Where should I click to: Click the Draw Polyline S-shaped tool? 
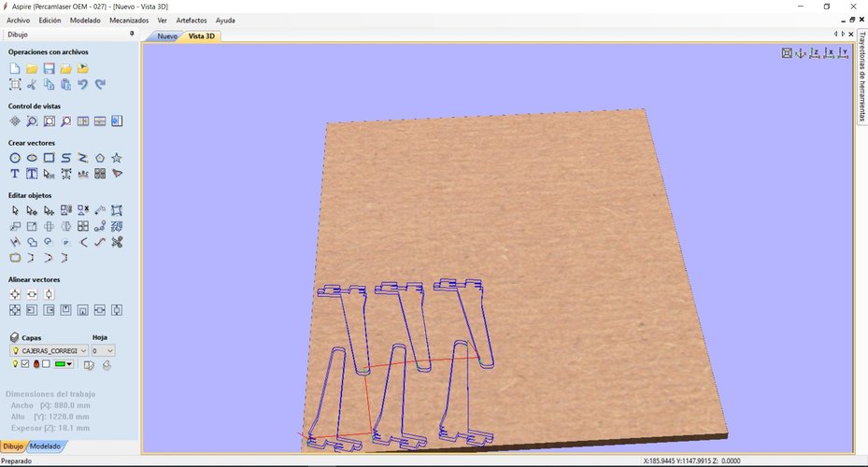(x=66, y=158)
